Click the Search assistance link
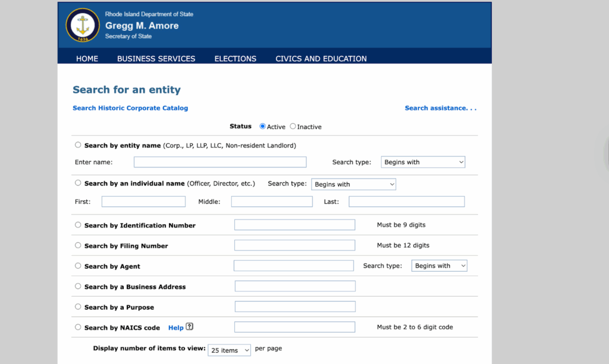Viewport: 609px width, 364px height. (440, 108)
